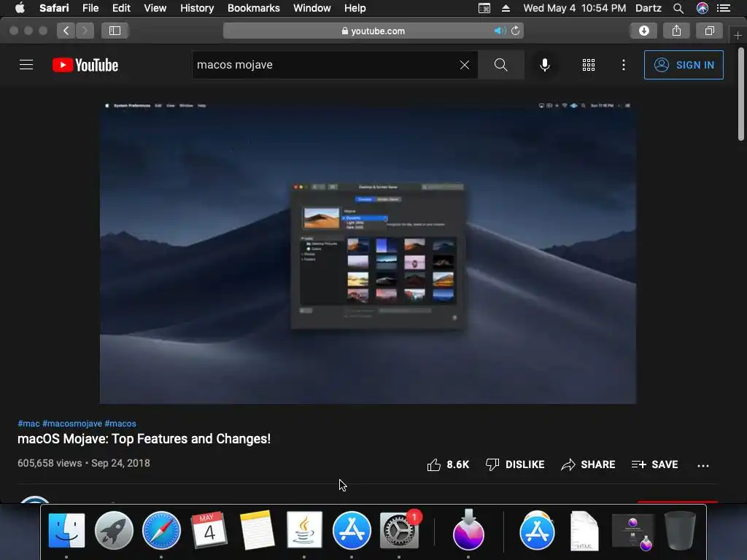Open the first App Store icon in the Dock

pyautogui.click(x=352, y=531)
